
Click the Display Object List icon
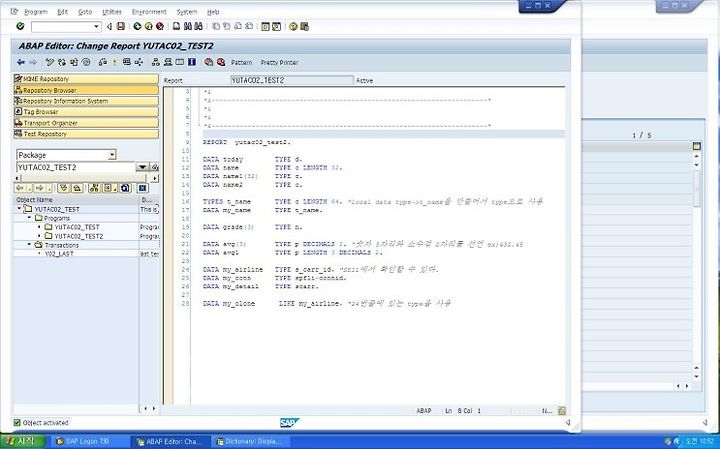156,62
